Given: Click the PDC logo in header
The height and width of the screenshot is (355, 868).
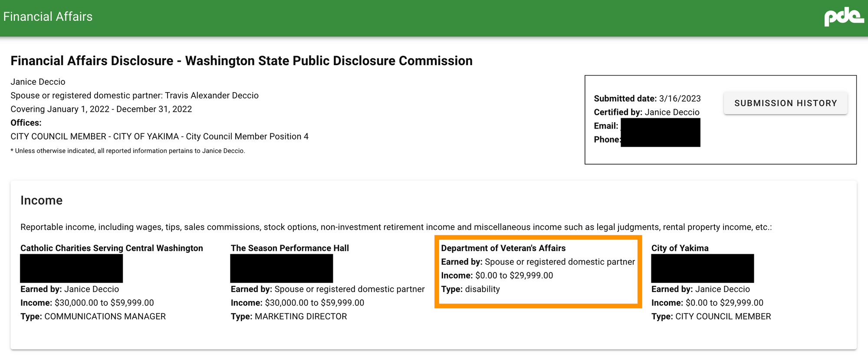Looking at the screenshot, I should (x=844, y=17).
